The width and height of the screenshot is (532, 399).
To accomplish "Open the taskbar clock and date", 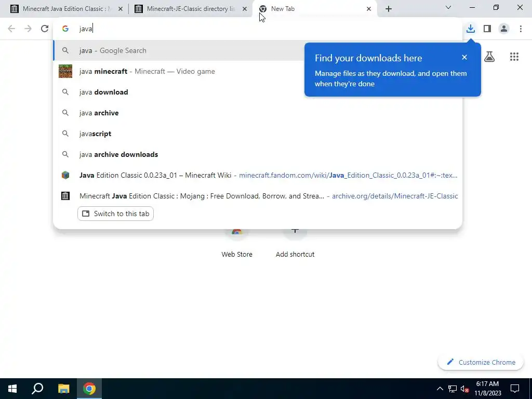I will (487, 389).
